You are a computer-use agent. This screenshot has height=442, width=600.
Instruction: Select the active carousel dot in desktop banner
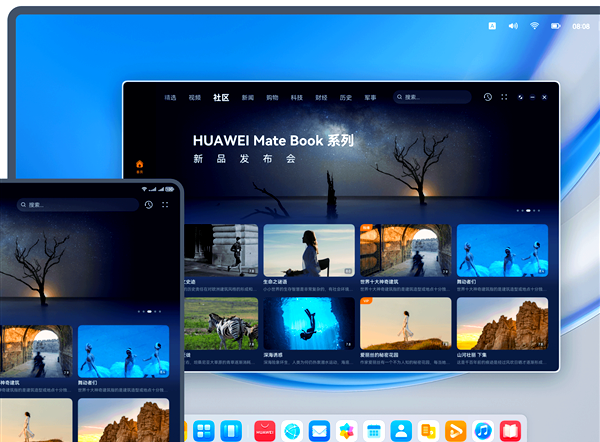pos(528,210)
